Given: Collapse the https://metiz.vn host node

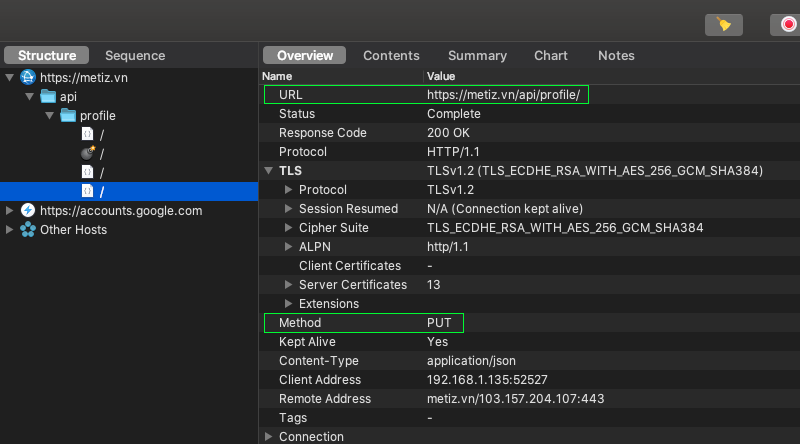Looking at the screenshot, I should click(9, 78).
